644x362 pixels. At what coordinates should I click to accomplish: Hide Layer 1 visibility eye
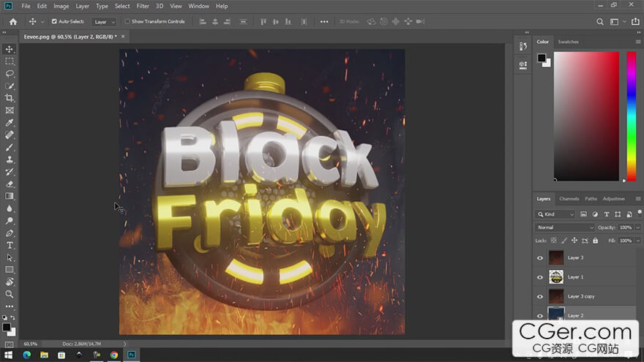pyautogui.click(x=540, y=277)
